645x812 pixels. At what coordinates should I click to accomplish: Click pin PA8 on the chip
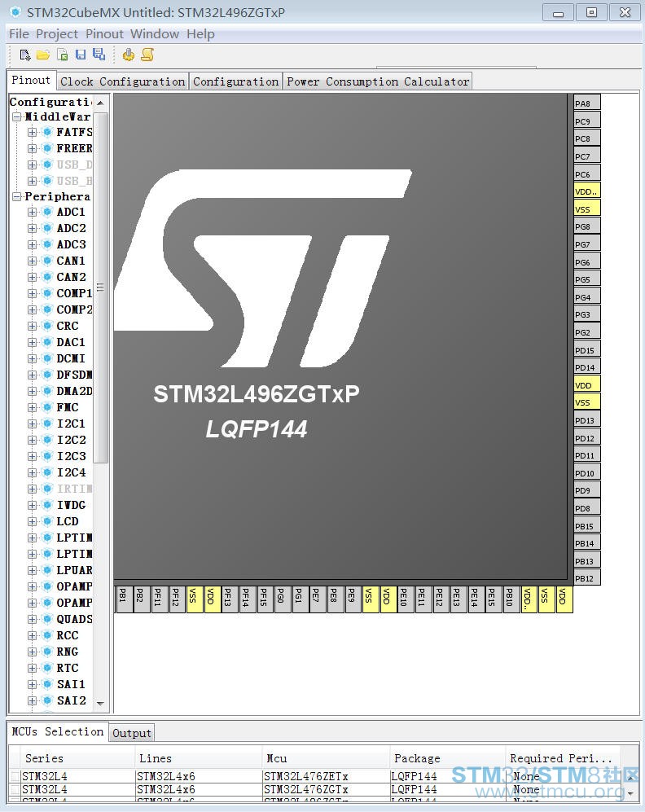pyautogui.click(x=587, y=102)
